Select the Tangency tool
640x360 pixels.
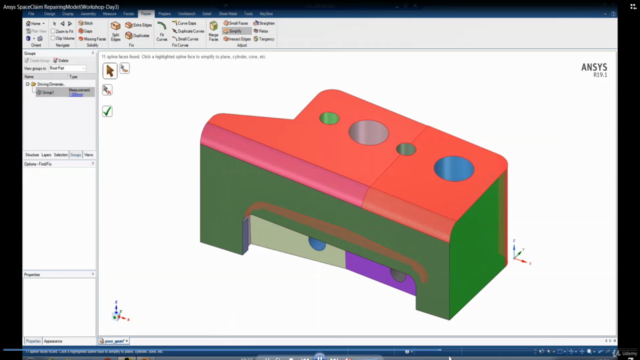[x=264, y=39]
